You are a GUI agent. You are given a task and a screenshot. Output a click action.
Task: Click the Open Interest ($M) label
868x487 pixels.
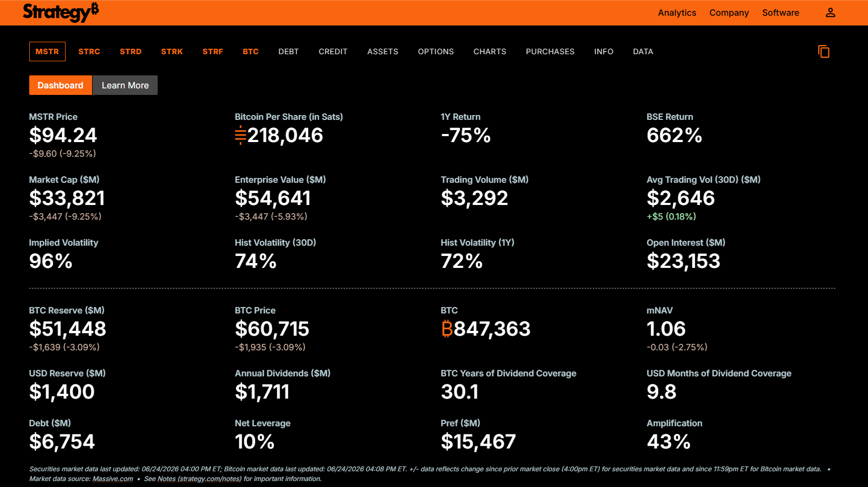pos(686,242)
